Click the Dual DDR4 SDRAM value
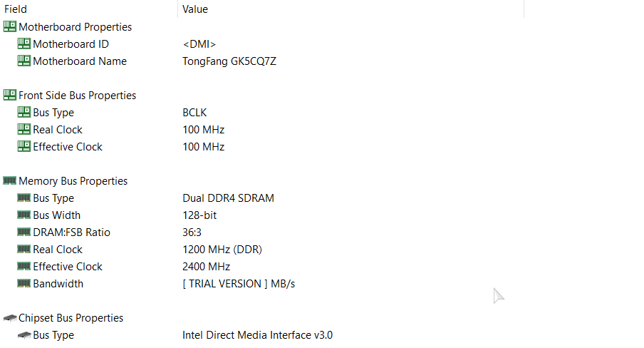644x348 pixels. pyautogui.click(x=228, y=198)
